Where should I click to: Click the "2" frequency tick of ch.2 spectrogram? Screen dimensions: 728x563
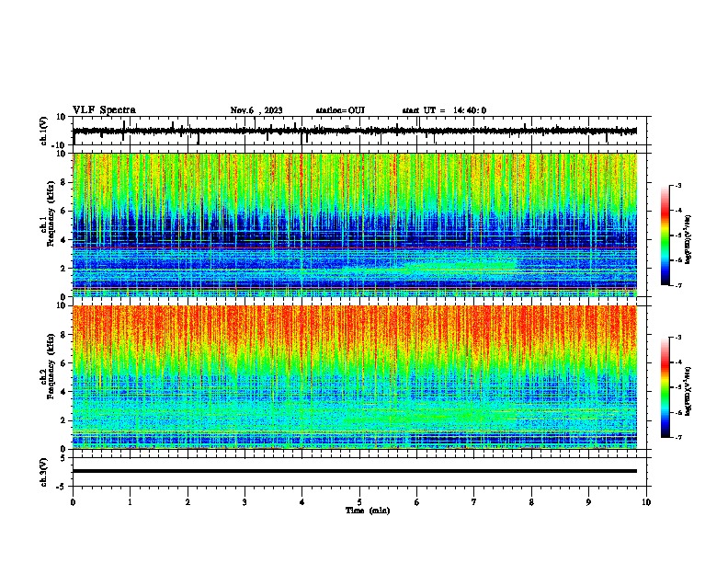pos(63,420)
